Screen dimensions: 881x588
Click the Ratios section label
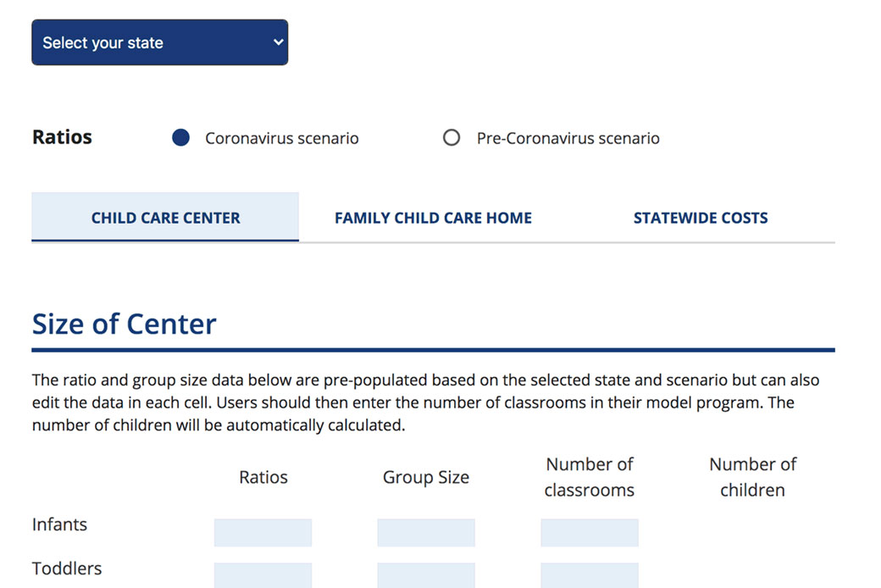61,136
